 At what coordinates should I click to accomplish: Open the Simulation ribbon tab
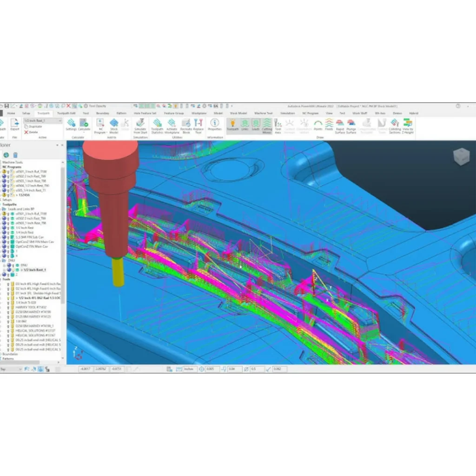tap(287, 113)
